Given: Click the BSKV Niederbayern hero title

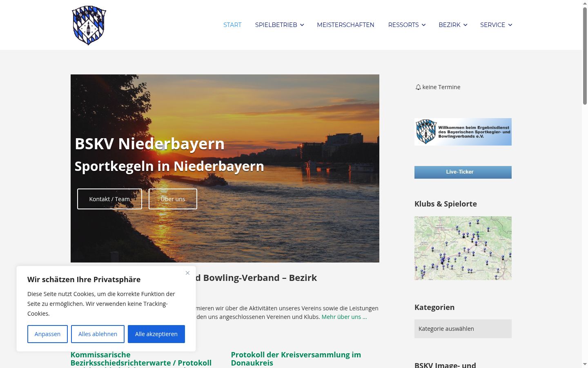Looking at the screenshot, I should click(x=149, y=144).
